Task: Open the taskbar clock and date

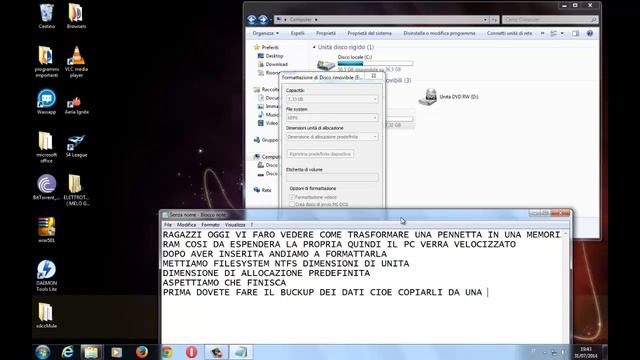Action: click(586, 352)
